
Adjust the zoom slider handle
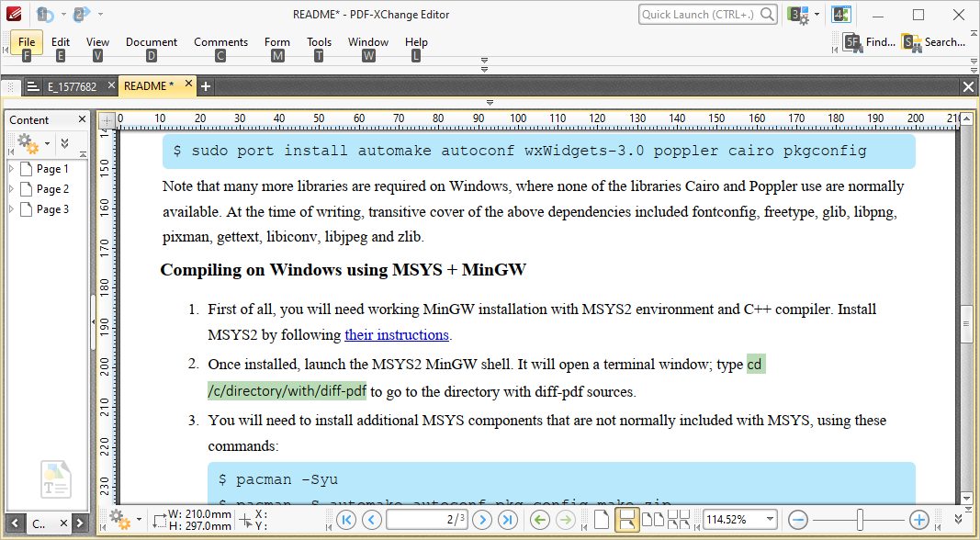coord(858,520)
